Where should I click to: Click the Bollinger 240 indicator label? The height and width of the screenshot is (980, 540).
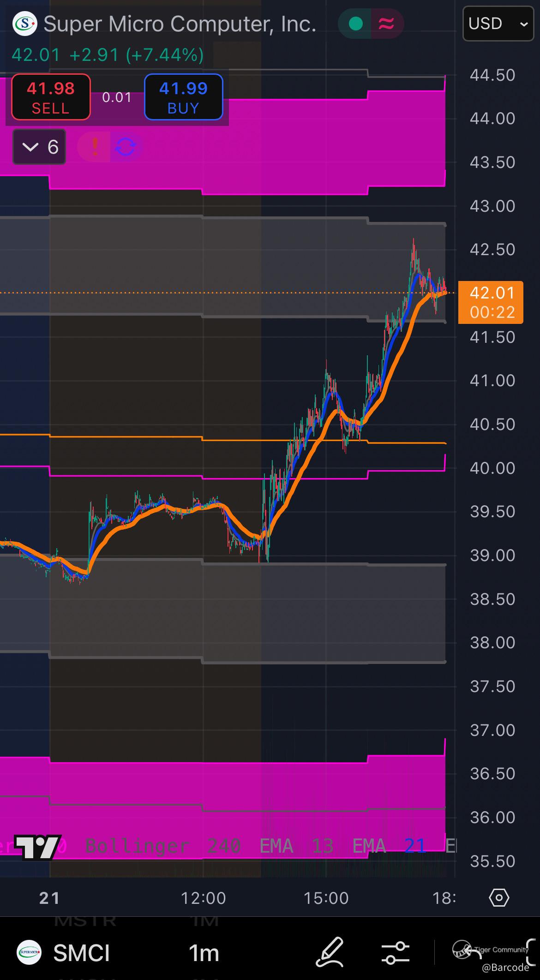(x=163, y=846)
